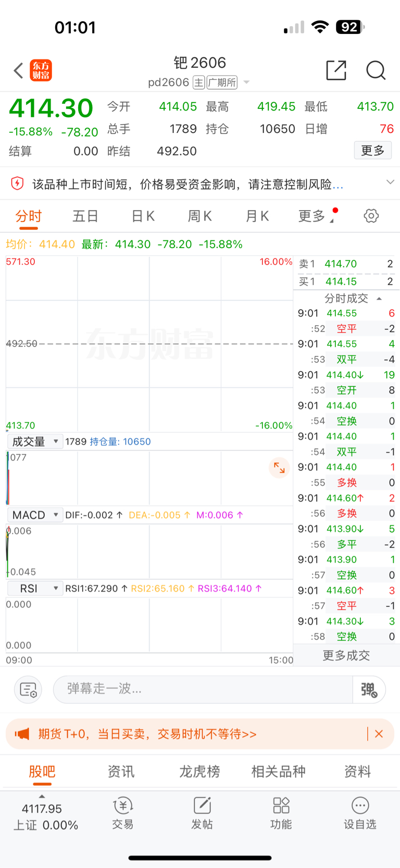
Task: Tap 设自选 add to watchlist
Action: click(x=360, y=813)
